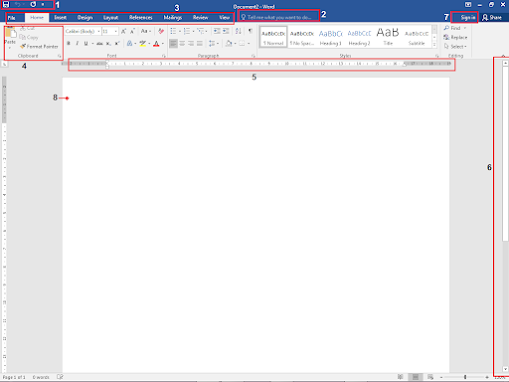The width and height of the screenshot is (509, 382).
Task: Activate the Format Painter
Action: click(x=39, y=46)
